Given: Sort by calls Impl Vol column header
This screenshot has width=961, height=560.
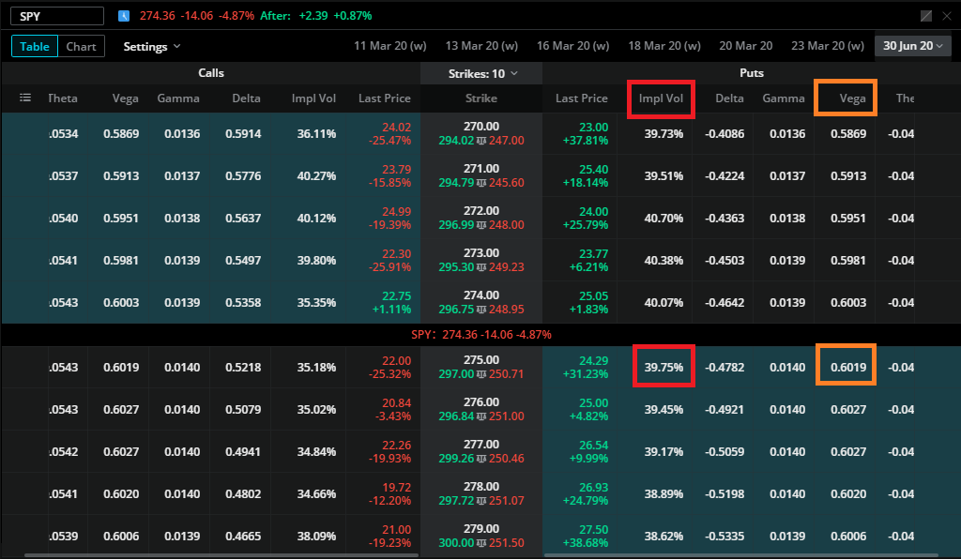Looking at the screenshot, I should coord(313,98).
